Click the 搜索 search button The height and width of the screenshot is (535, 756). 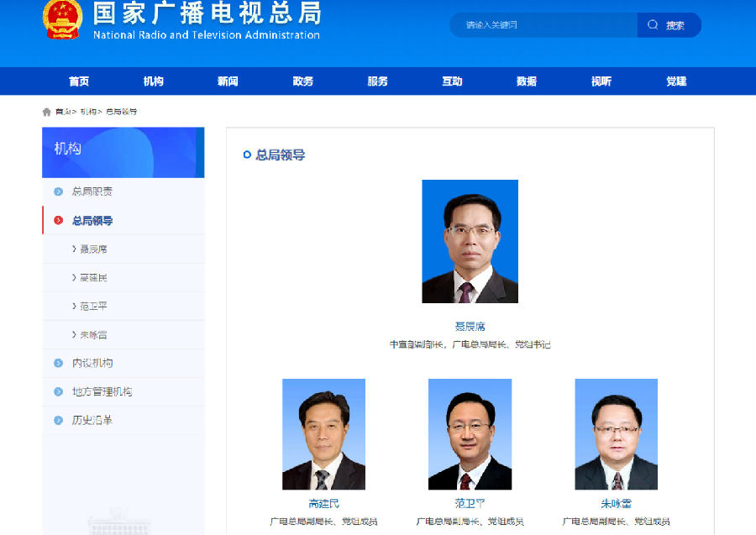tap(669, 25)
